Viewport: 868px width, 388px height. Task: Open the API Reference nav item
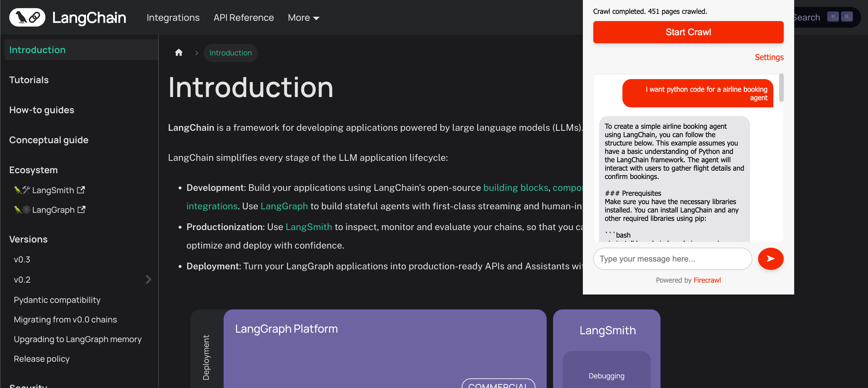243,18
